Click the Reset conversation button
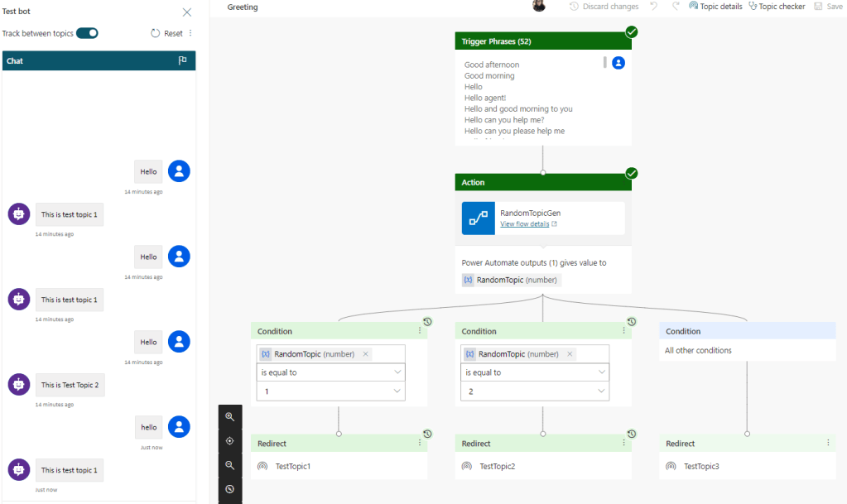Screen dimensions: 847x504 pos(166,34)
